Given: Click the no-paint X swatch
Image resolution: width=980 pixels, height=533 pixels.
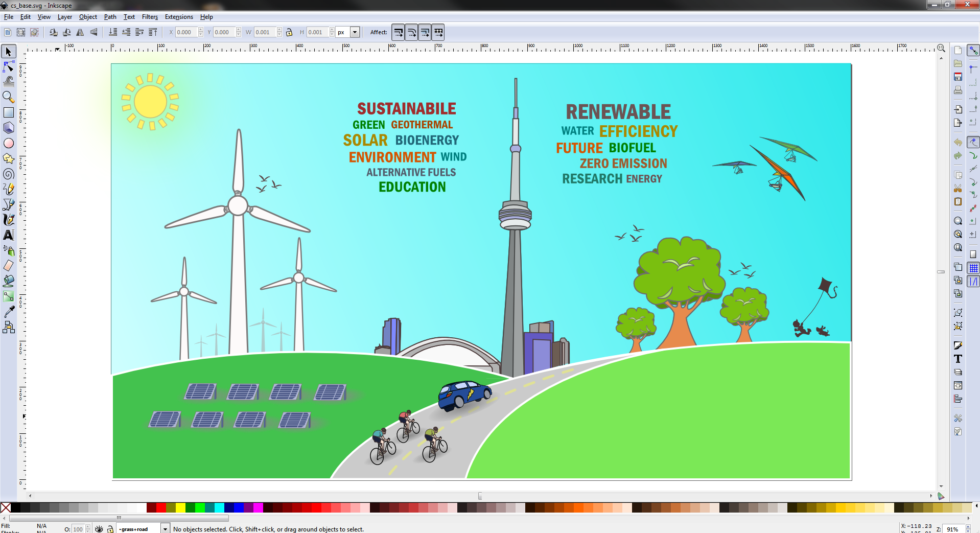Looking at the screenshot, I should click(x=6, y=507).
